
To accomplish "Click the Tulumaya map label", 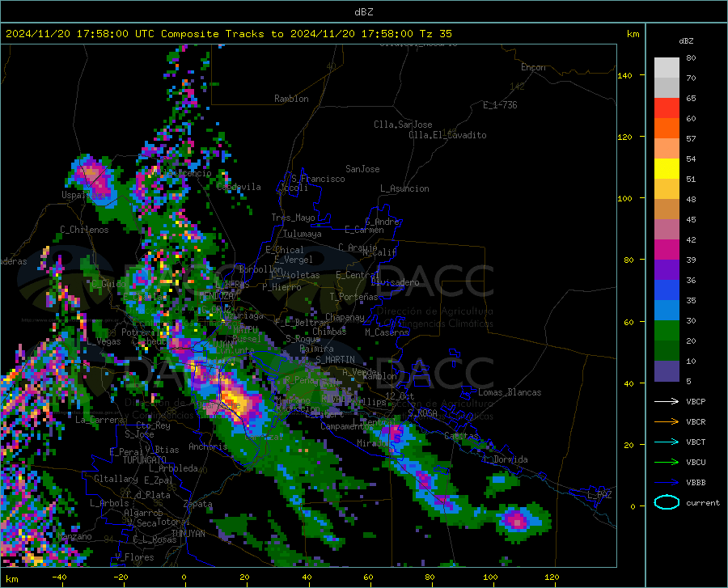I will point(303,234).
